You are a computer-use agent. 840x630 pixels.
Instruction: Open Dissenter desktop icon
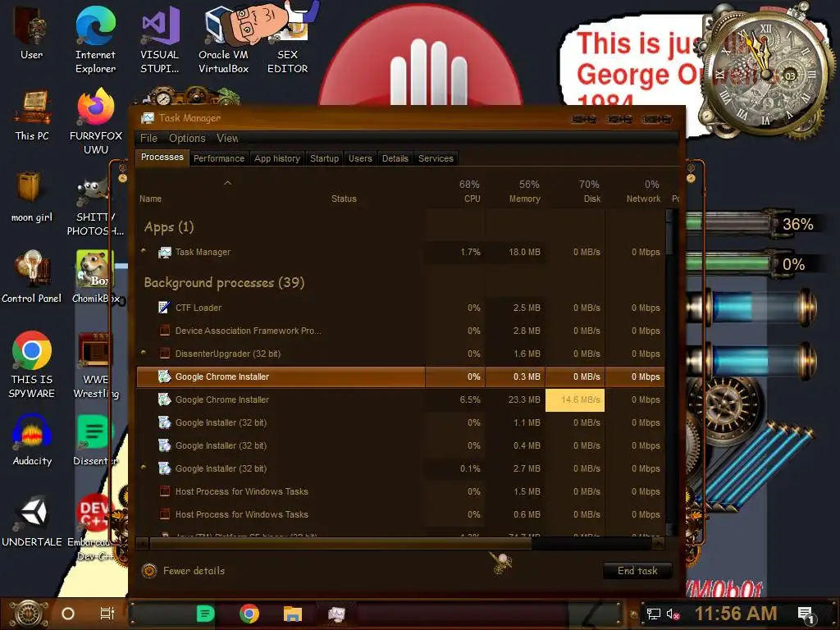96,440
